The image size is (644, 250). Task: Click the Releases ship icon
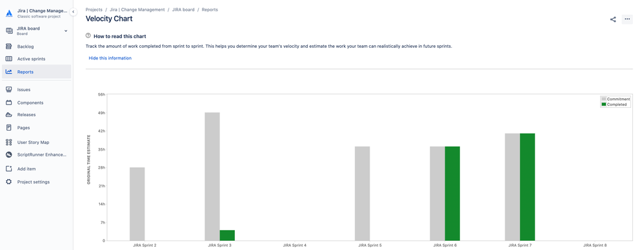(8, 115)
